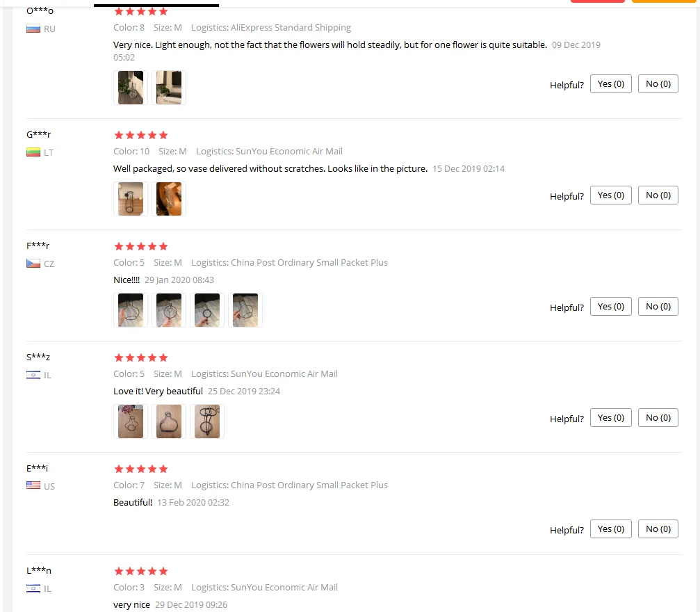The height and width of the screenshot is (612, 700).
Task: Vote Yes on G***r's vase review
Action: pyautogui.click(x=611, y=195)
